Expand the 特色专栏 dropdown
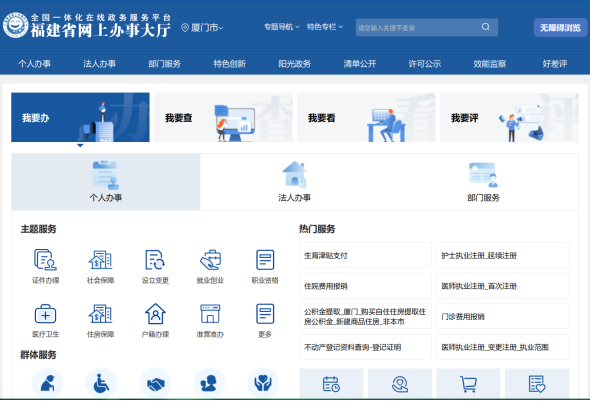The image size is (590, 401). tap(325, 27)
